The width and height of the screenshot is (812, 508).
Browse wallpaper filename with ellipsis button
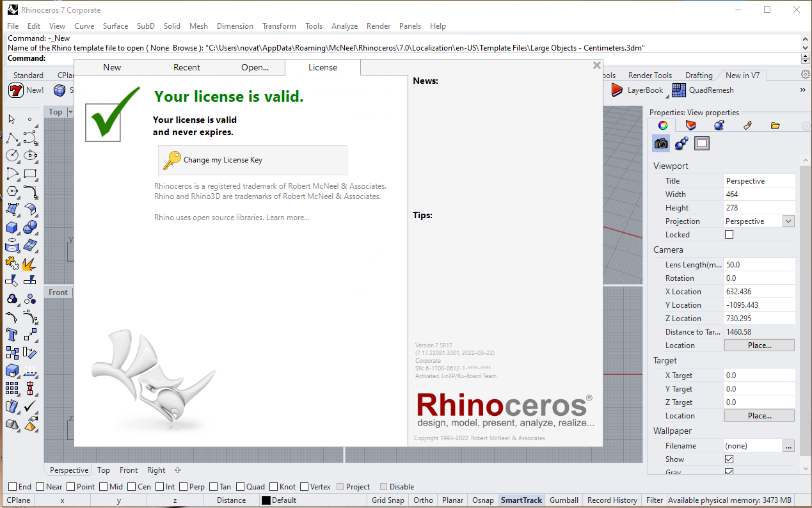click(788, 446)
